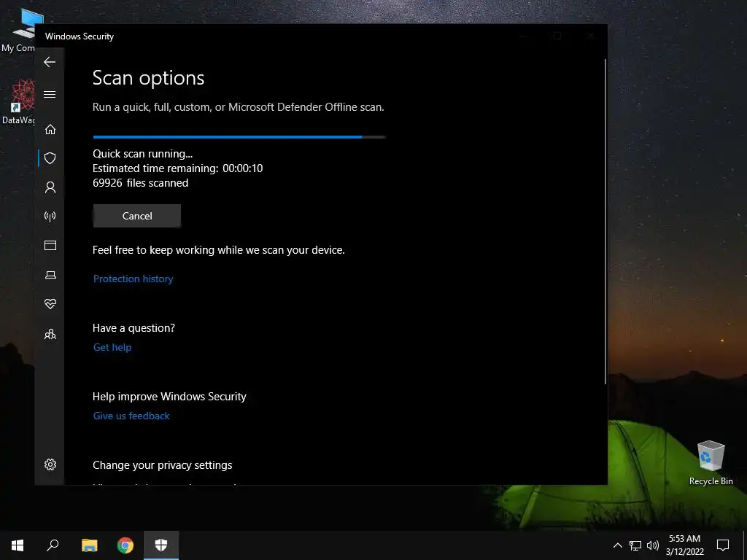747x560 pixels.
Task: Open Protection history link
Action: pyautogui.click(x=133, y=279)
